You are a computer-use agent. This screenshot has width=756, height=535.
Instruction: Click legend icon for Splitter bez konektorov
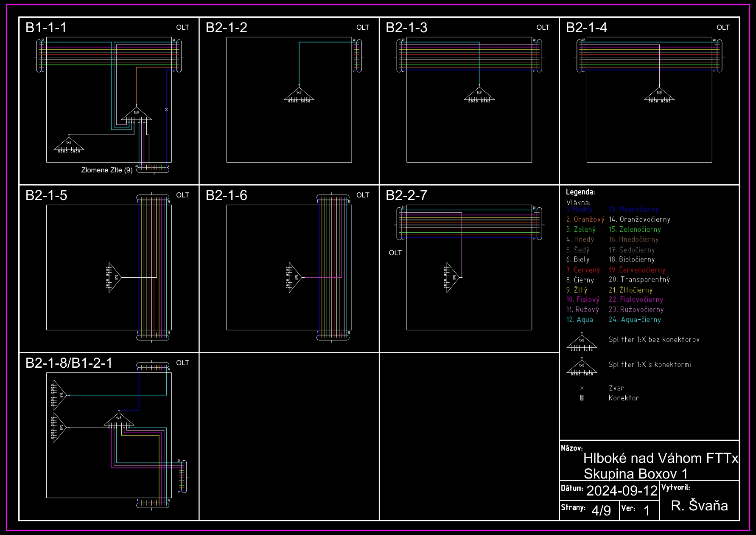pyautogui.click(x=582, y=342)
